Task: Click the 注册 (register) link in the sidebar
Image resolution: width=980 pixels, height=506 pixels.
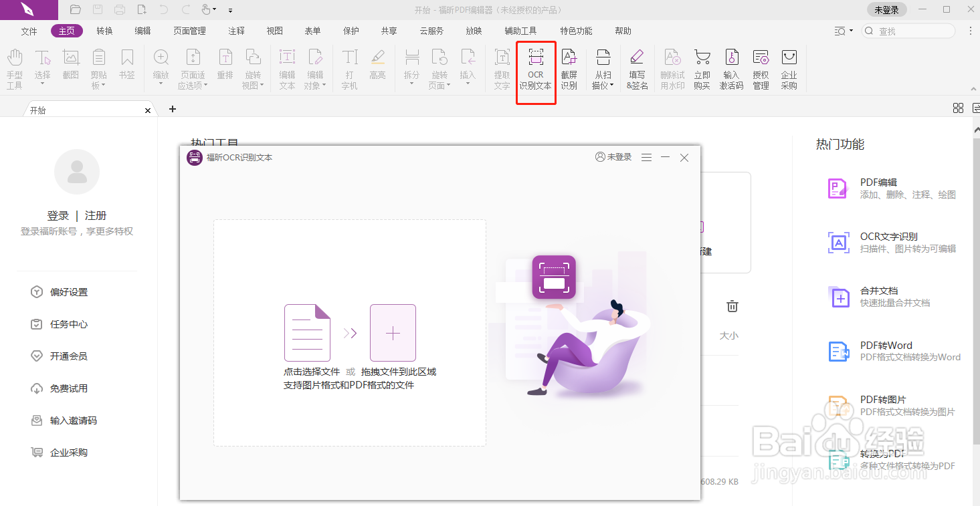Action: (x=96, y=215)
